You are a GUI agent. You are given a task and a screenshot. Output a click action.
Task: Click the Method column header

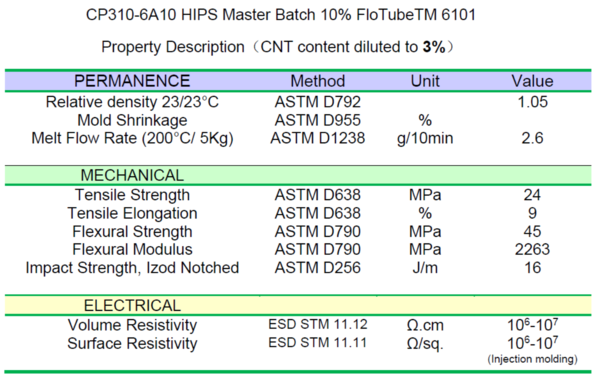pyautogui.click(x=318, y=81)
